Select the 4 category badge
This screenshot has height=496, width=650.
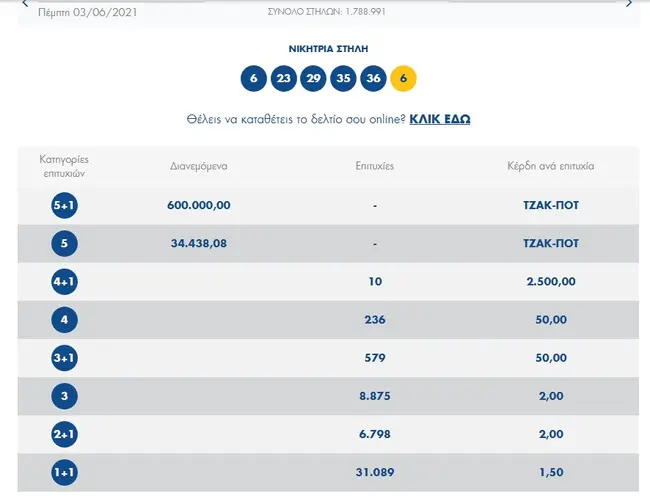tap(65, 320)
